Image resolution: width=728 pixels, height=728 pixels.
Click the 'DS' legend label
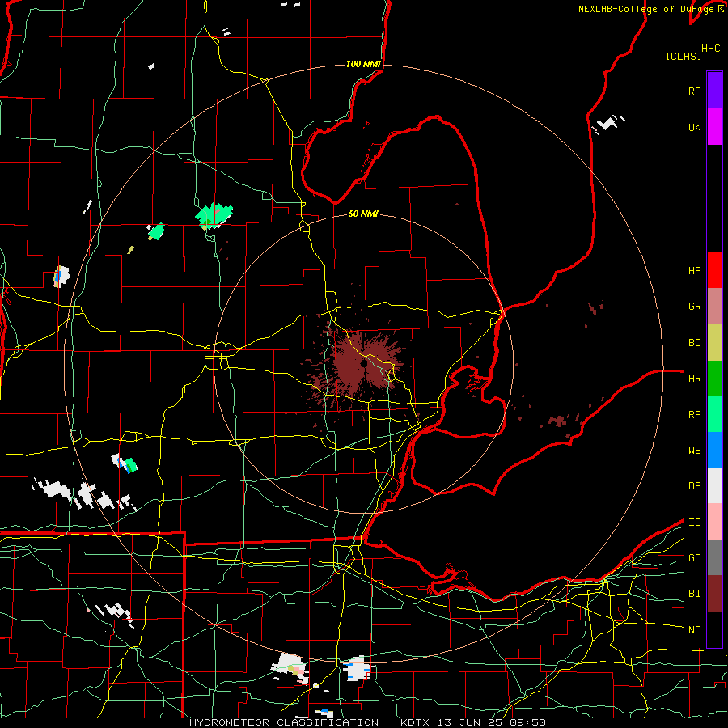694,486
